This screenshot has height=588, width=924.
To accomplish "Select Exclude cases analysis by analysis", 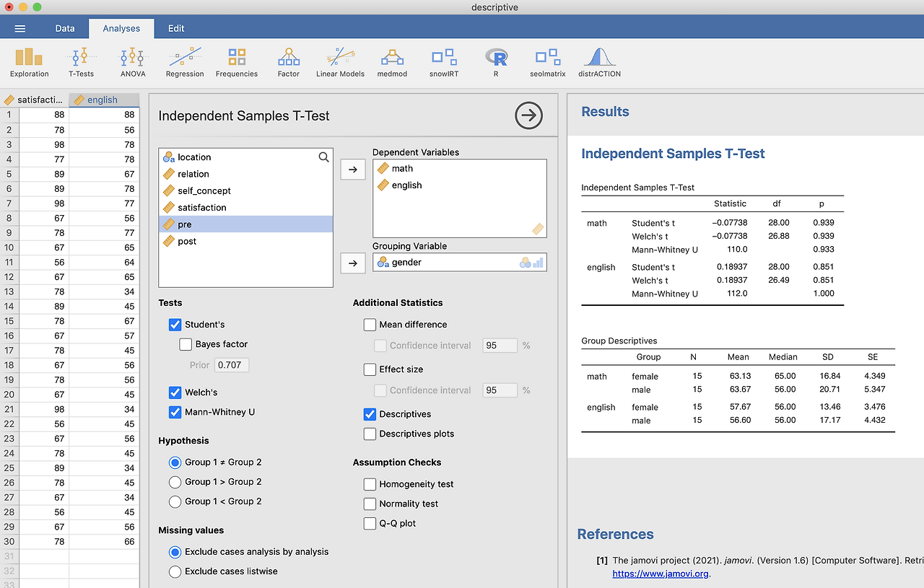I will coord(175,552).
